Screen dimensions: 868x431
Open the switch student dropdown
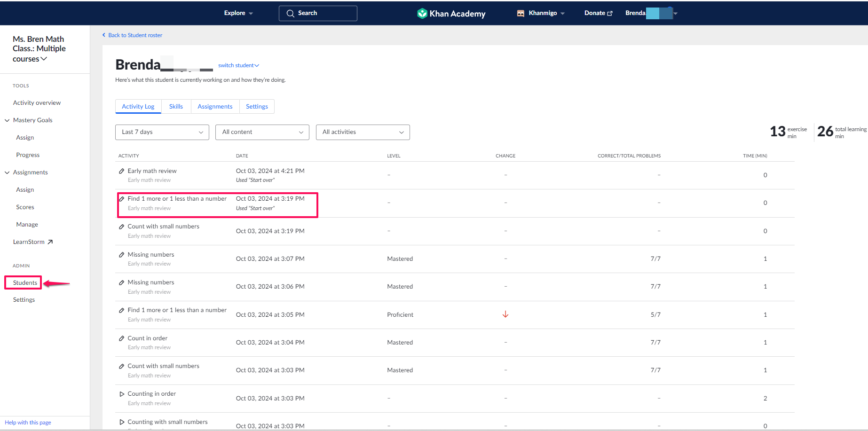[238, 65]
